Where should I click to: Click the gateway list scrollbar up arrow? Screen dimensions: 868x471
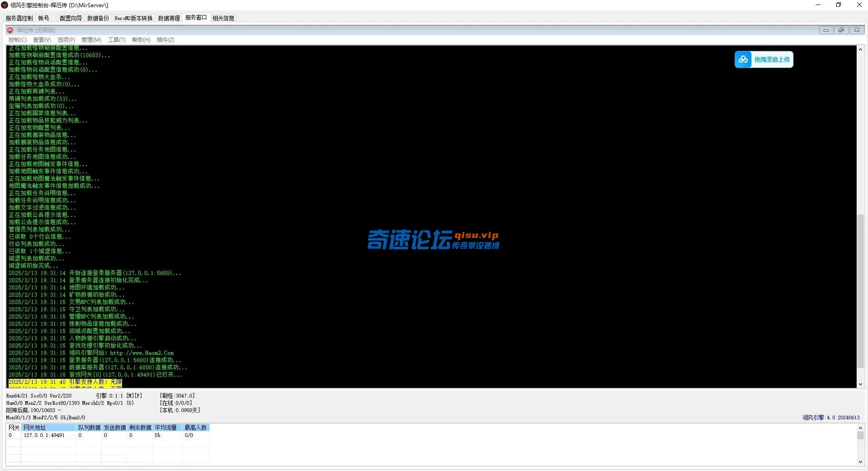pyautogui.click(x=860, y=427)
